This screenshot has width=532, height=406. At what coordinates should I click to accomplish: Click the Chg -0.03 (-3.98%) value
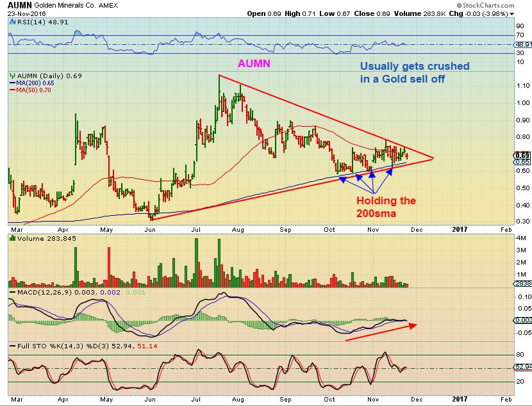pos(478,14)
